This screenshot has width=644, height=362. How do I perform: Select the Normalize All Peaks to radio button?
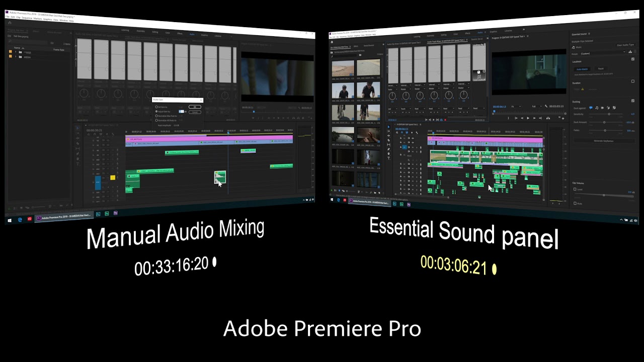click(x=156, y=120)
